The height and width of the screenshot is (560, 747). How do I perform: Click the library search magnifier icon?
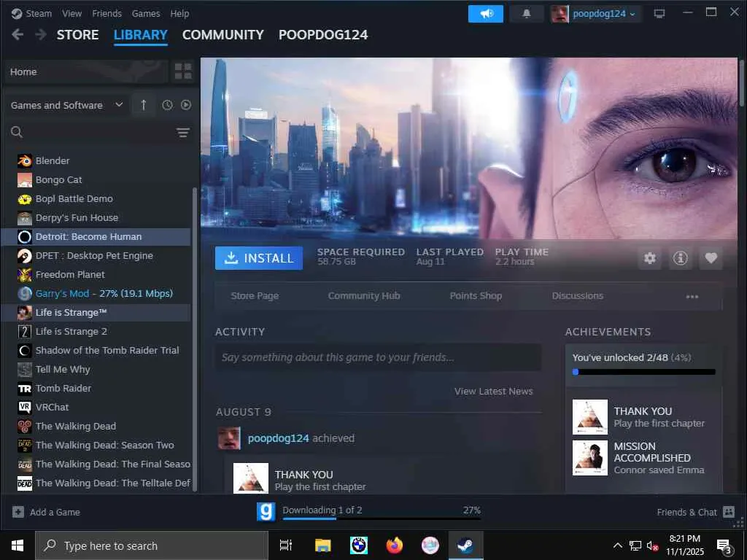tap(17, 132)
